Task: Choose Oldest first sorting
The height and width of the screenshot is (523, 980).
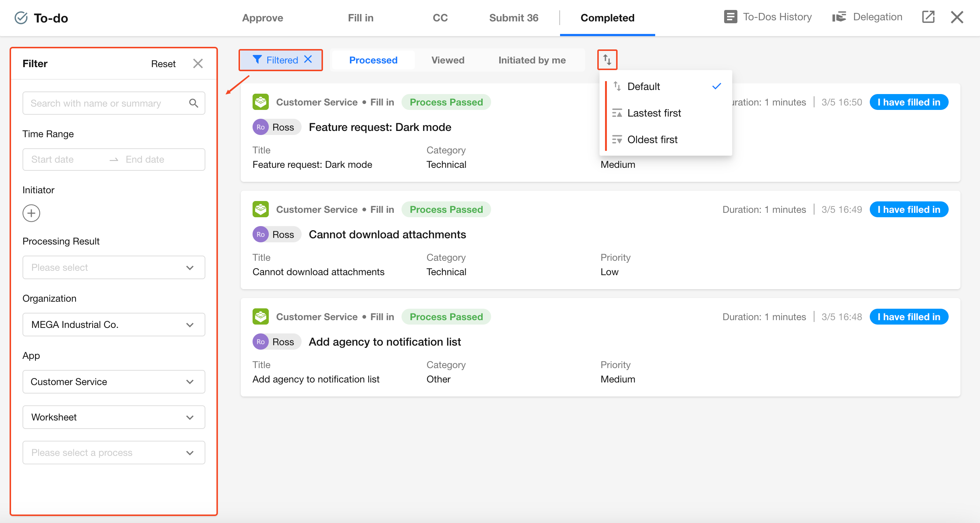Action: pos(652,140)
